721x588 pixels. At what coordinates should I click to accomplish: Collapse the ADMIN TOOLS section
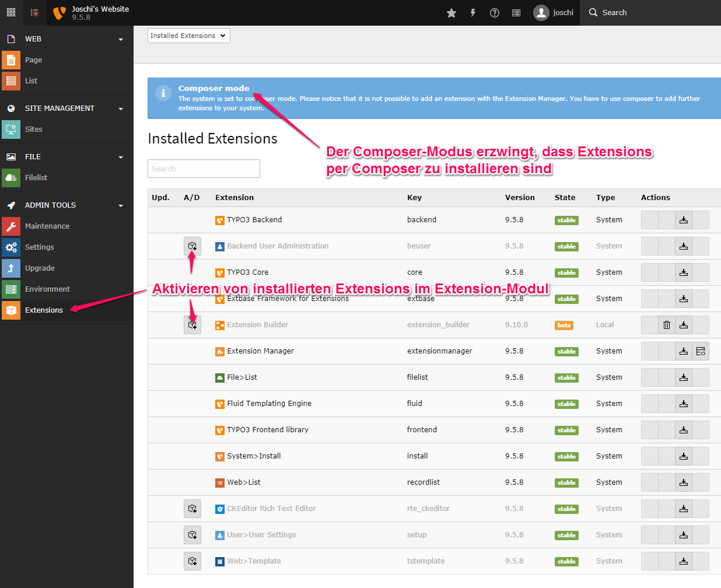click(x=121, y=205)
